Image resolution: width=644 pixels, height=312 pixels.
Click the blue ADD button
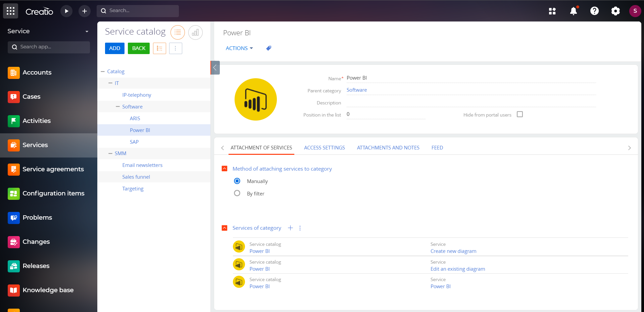click(114, 48)
